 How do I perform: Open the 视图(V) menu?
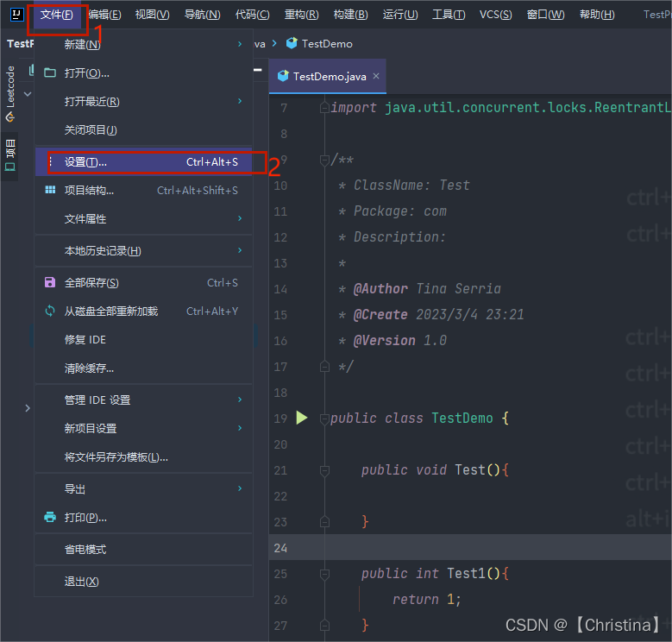153,15
